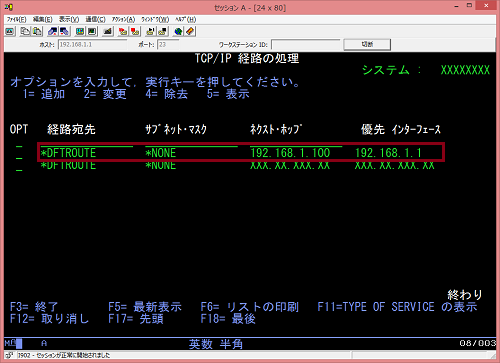Screen dimensions: 500x363
Task: Click the ホスト address input field
Action: click(x=92, y=44)
